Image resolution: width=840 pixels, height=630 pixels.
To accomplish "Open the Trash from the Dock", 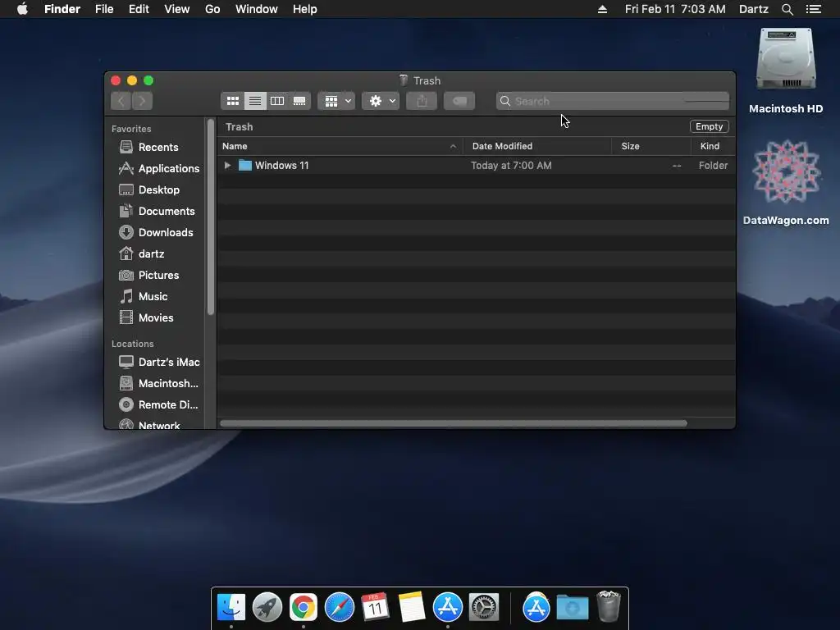I will point(608,606).
